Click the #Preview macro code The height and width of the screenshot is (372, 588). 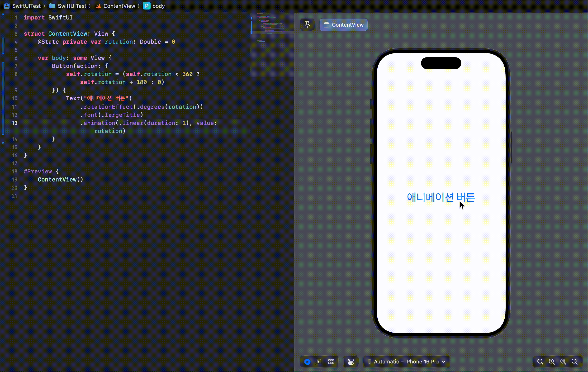tap(38, 172)
